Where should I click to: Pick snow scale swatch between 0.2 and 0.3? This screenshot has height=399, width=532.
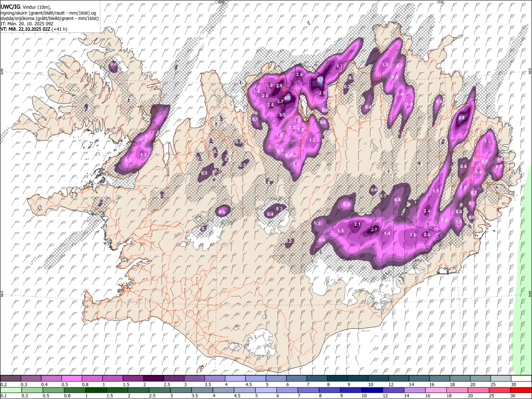pos(10,378)
